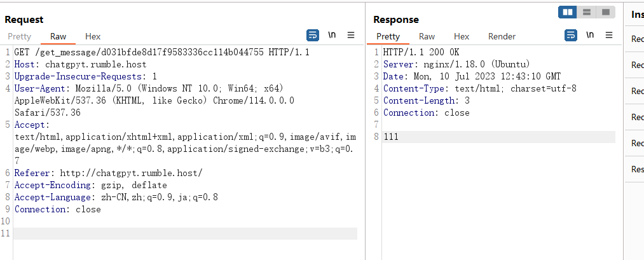Click the GET request line in editor
Screen dimensions: 644x260
click(162, 53)
